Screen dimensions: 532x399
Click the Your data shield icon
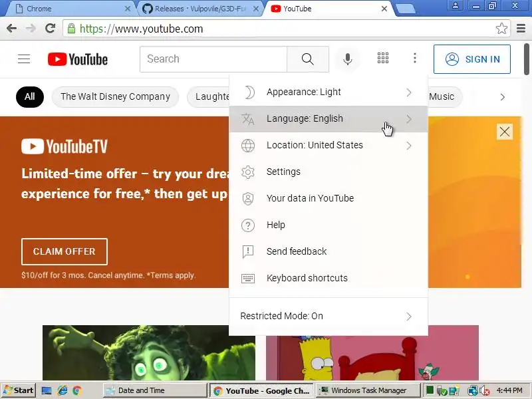coord(248,198)
